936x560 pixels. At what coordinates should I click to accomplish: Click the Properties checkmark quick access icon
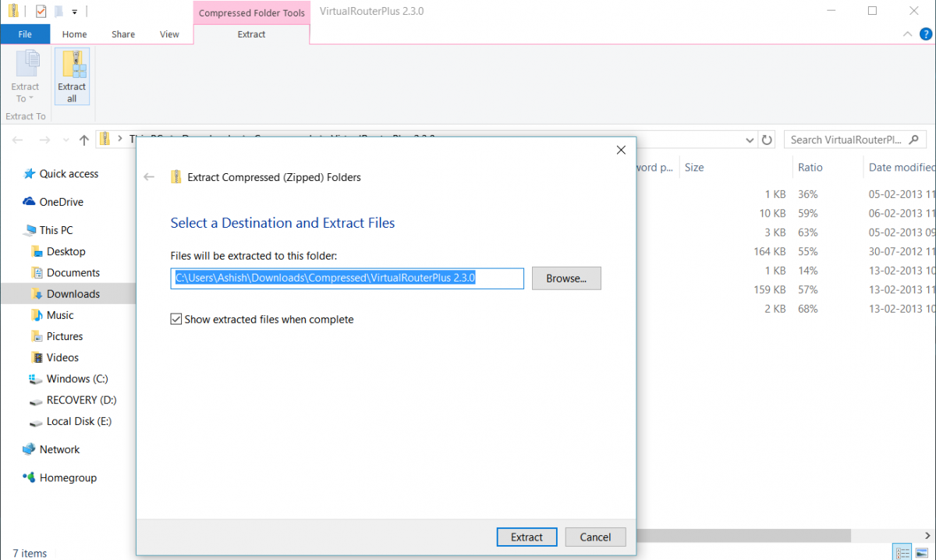[x=41, y=11]
